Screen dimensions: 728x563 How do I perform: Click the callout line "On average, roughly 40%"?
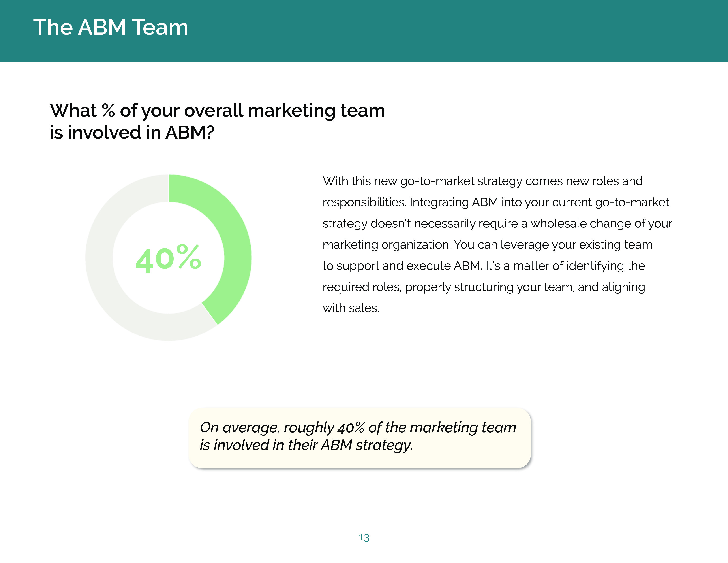(x=358, y=428)
